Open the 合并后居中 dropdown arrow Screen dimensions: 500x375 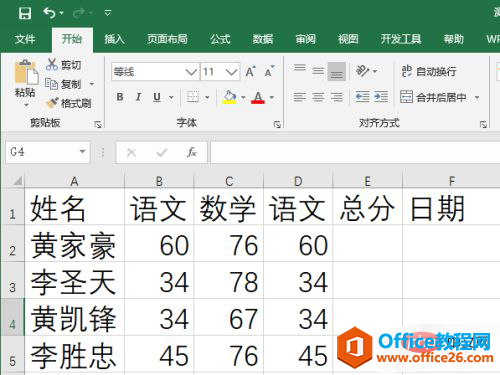pyautogui.click(x=477, y=97)
